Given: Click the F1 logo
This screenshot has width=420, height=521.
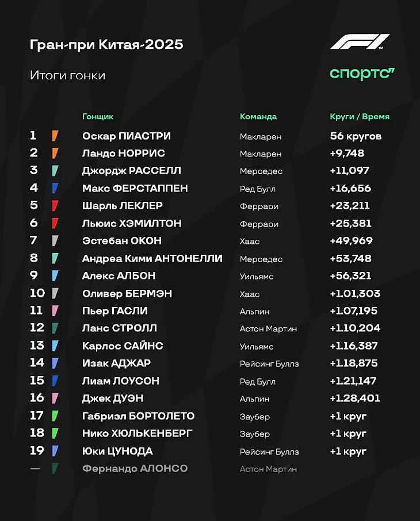Looking at the screenshot, I should click(x=360, y=43).
